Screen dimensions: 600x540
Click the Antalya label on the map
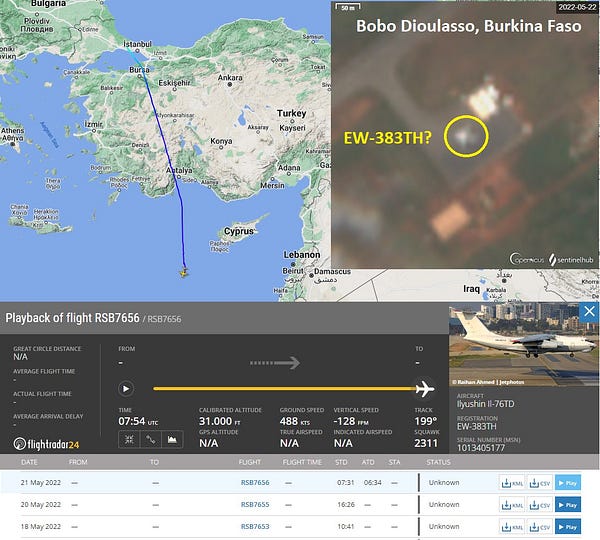coord(179,170)
